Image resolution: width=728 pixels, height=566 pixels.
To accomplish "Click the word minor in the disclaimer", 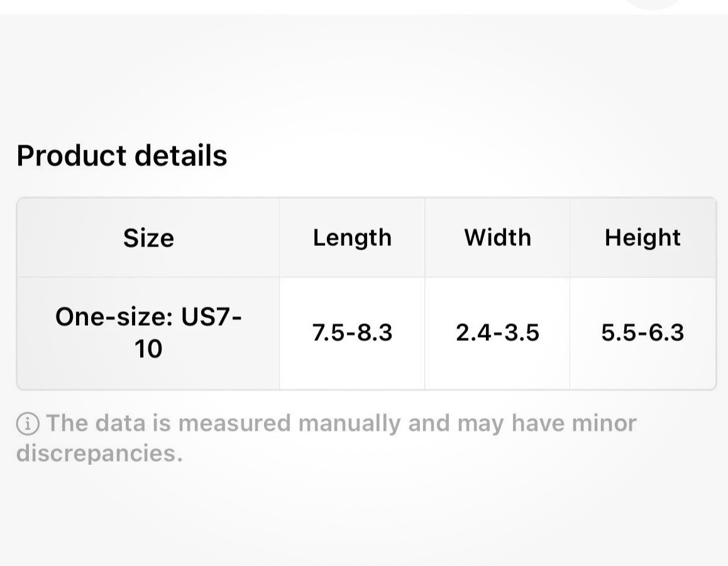I will coord(604,423).
